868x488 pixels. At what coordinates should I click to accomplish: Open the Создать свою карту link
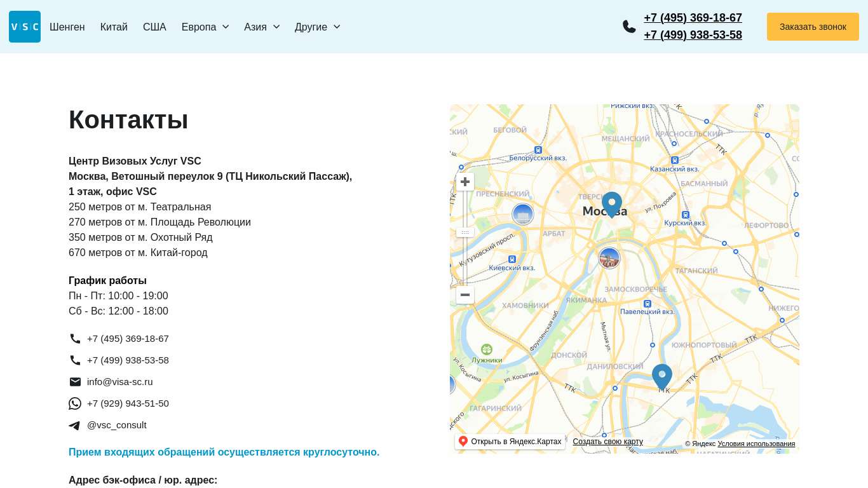click(x=607, y=441)
